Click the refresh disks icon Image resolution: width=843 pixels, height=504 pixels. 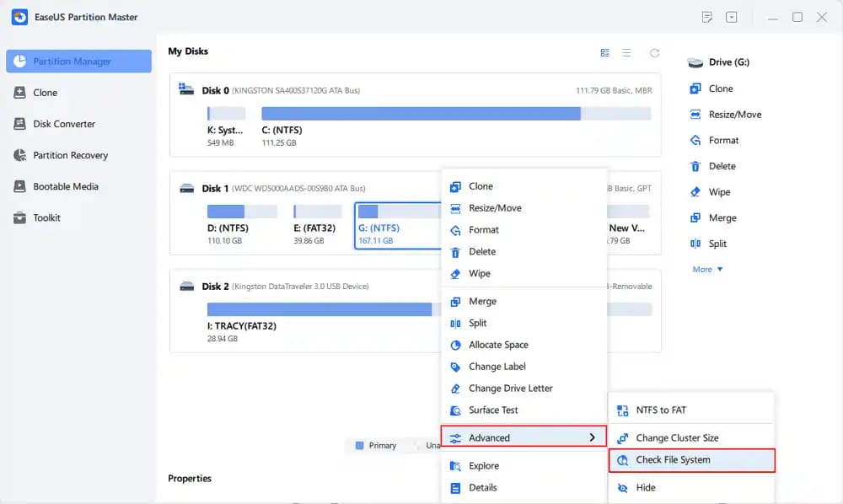(654, 52)
